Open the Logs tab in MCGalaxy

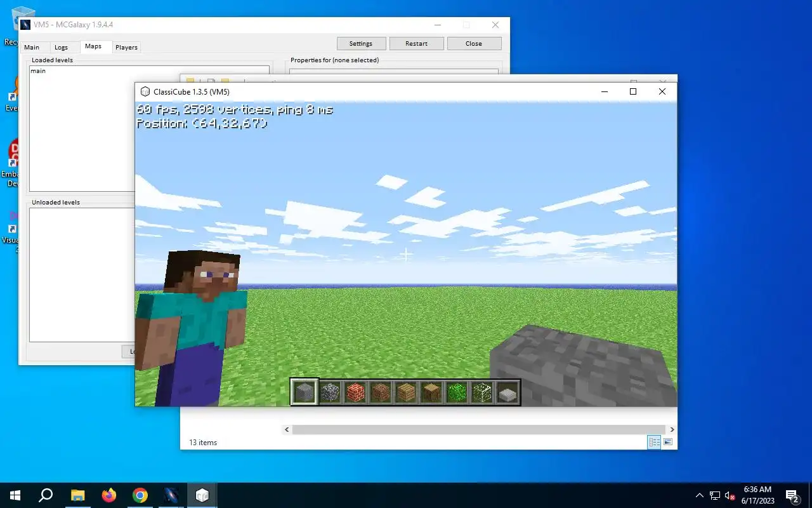[x=61, y=47]
